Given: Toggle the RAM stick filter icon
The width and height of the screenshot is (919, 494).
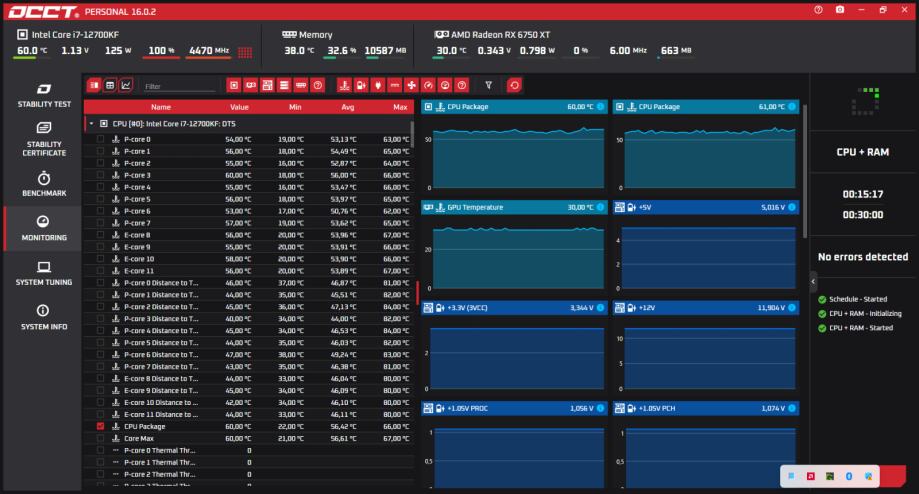Looking at the screenshot, I should click(x=301, y=86).
